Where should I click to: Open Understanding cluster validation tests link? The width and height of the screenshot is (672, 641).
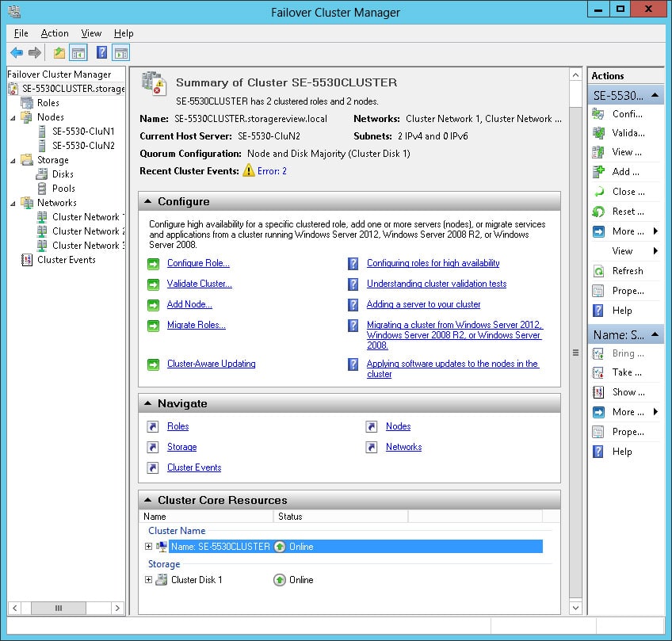(x=437, y=284)
